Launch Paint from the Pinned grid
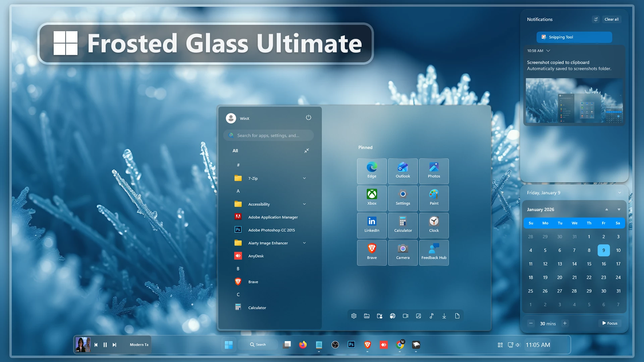This screenshot has width=644, height=362. (x=434, y=198)
